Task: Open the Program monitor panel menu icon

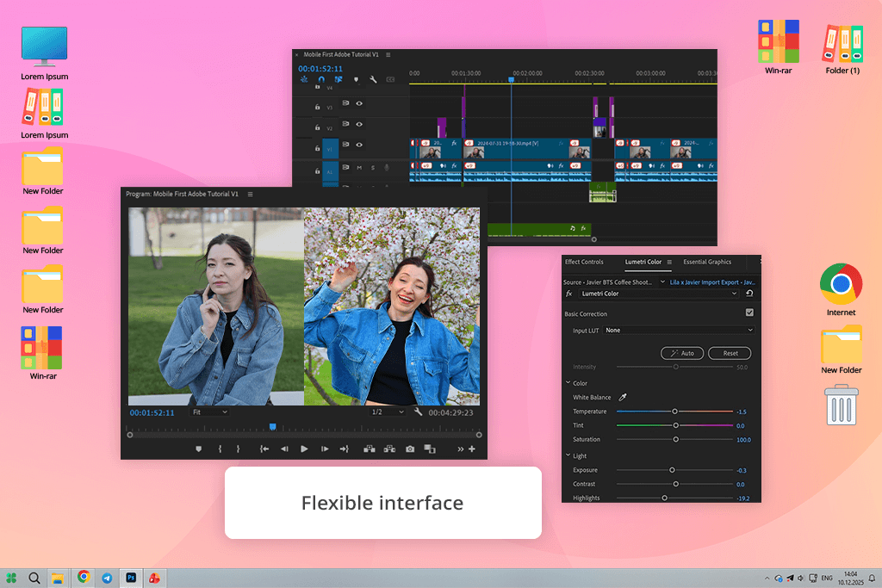Action: point(251,194)
